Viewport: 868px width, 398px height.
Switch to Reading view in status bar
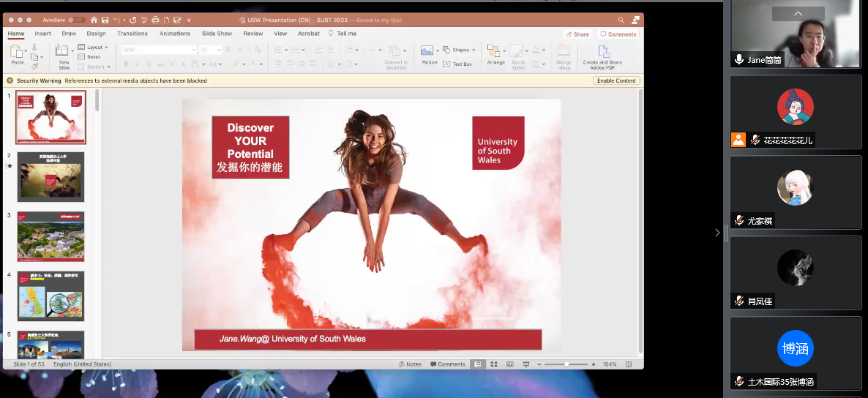pos(510,364)
